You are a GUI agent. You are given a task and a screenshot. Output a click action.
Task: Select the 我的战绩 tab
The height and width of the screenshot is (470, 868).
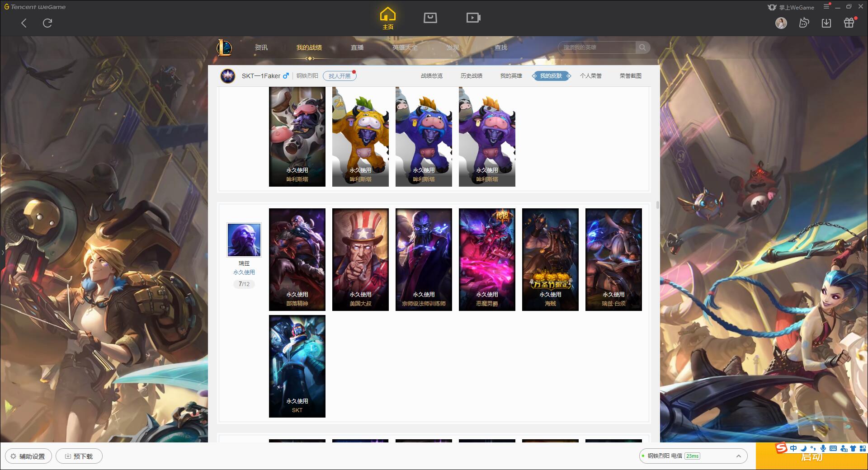point(309,47)
